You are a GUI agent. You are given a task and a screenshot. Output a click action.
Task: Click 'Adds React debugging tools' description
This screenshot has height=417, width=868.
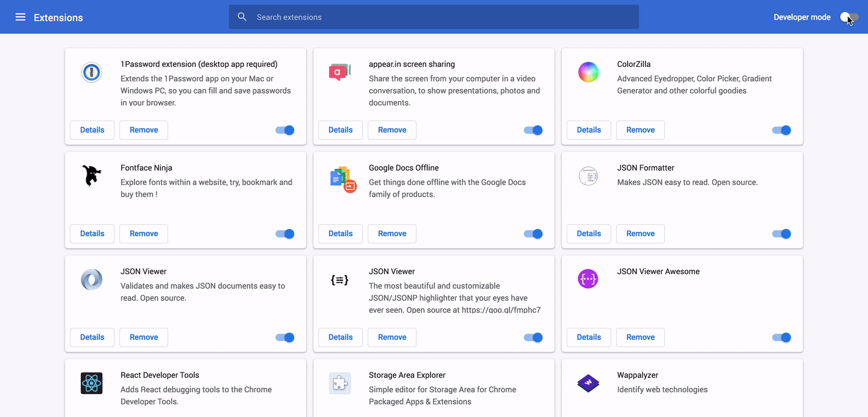tap(196, 395)
